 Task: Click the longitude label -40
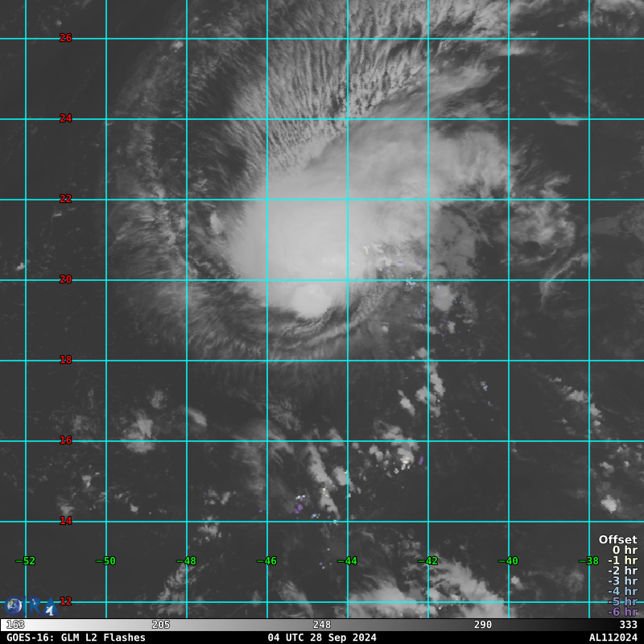click(509, 561)
